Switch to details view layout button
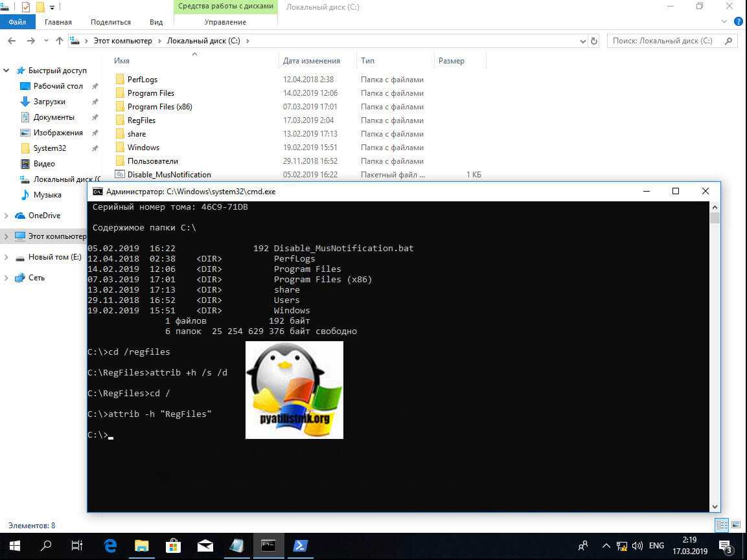The width and height of the screenshot is (747, 560). pyautogui.click(x=721, y=524)
